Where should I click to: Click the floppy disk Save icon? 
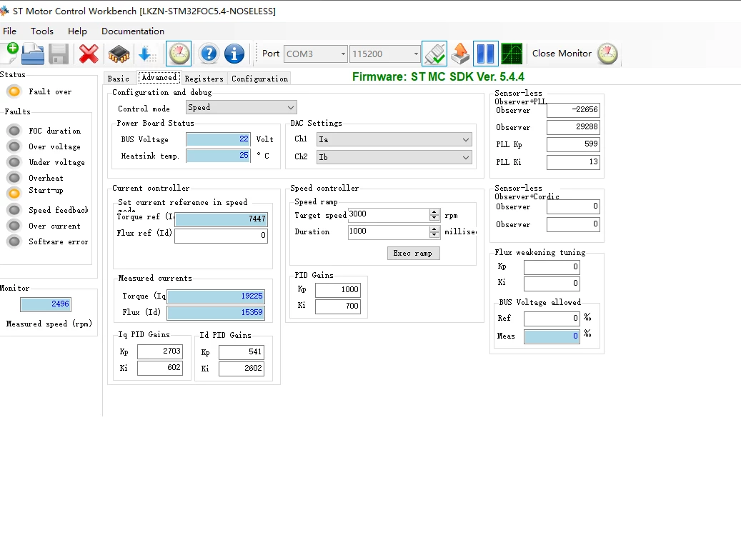tap(59, 54)
